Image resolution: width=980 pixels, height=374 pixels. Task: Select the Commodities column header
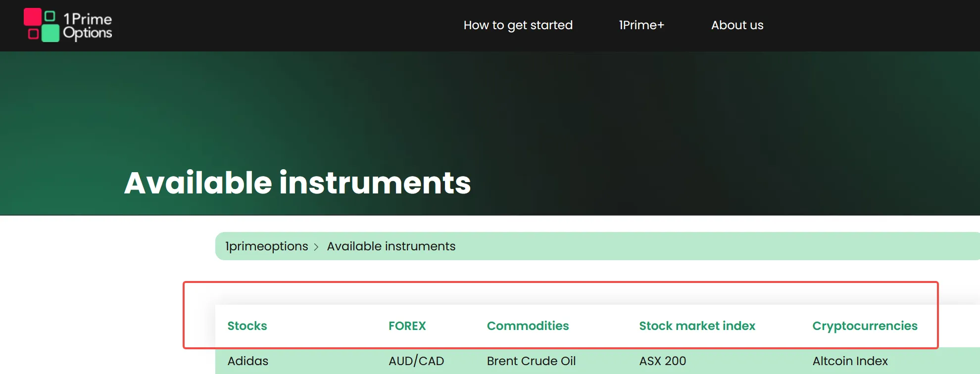528,326
